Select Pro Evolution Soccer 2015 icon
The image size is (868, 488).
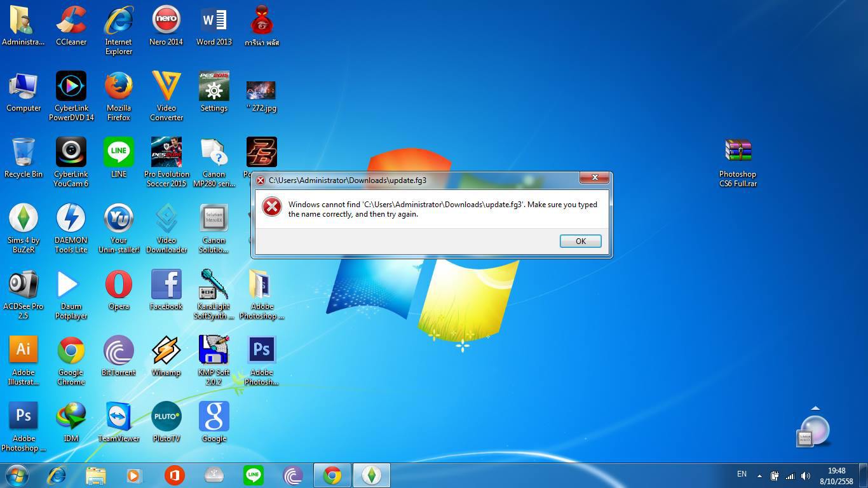(166, 163)
